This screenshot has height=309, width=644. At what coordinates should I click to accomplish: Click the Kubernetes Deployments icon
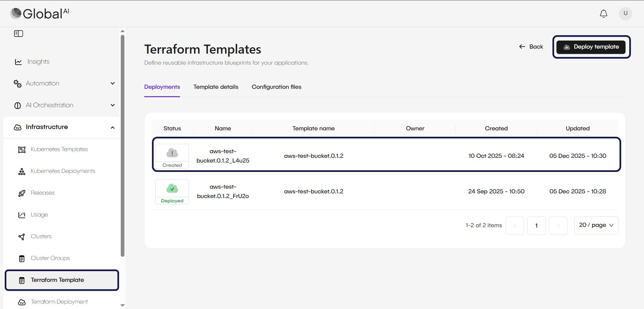tap(21, 171)
